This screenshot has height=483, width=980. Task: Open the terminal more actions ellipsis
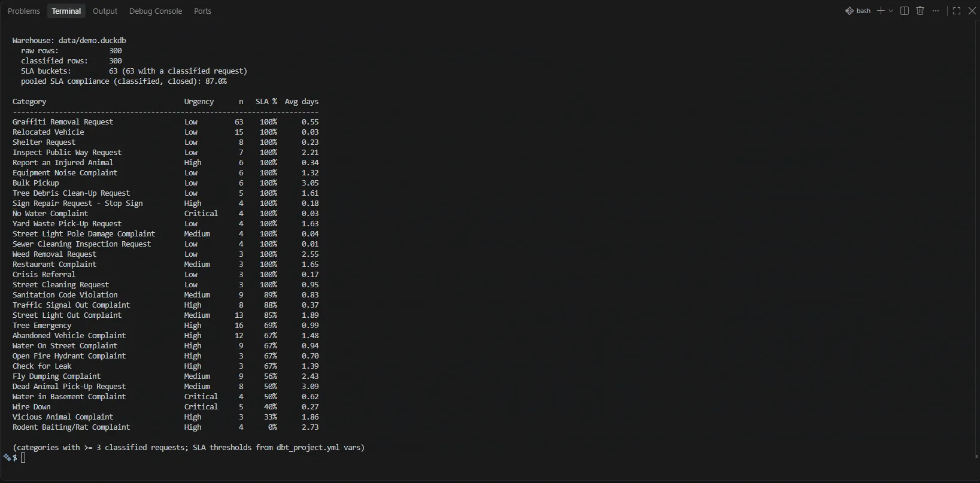click(x=936, y=11)
